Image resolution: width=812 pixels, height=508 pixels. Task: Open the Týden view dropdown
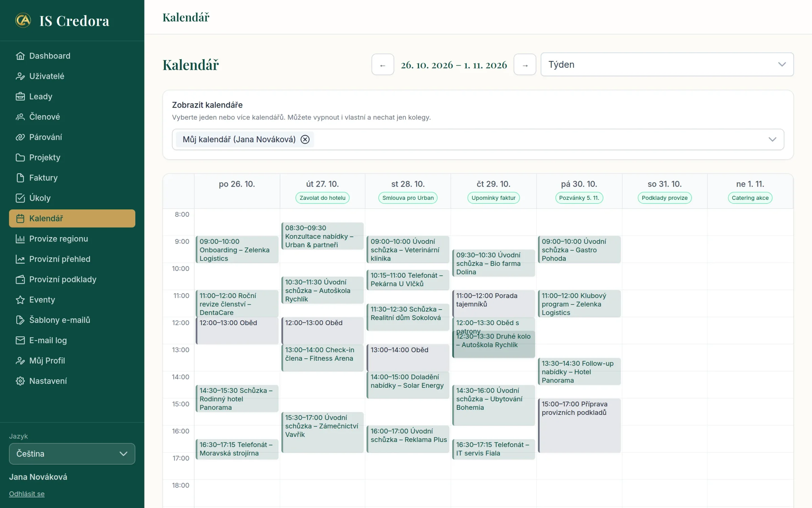point(667,64)
